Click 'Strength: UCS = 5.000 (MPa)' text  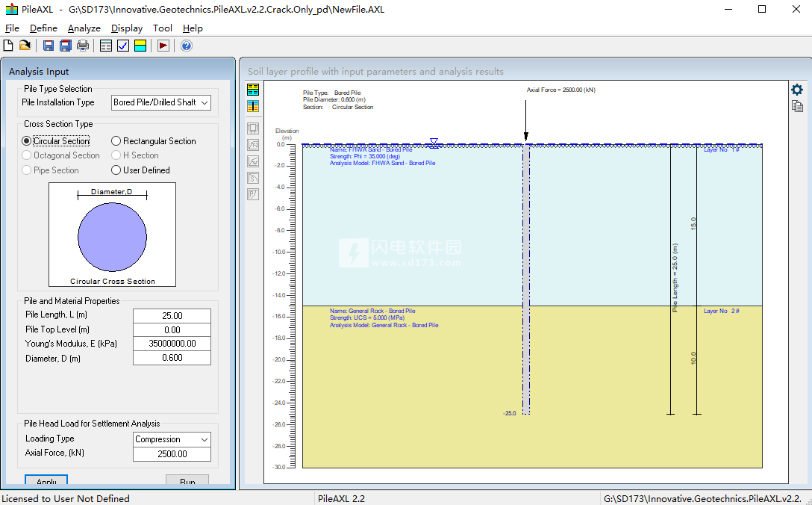(367, 317)
